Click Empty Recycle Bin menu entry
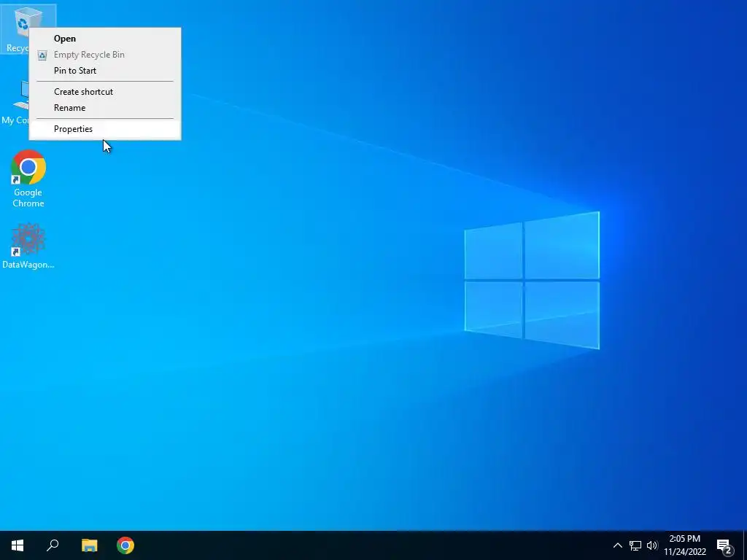This screenshot has height=560, width=747. coord(105,55)
